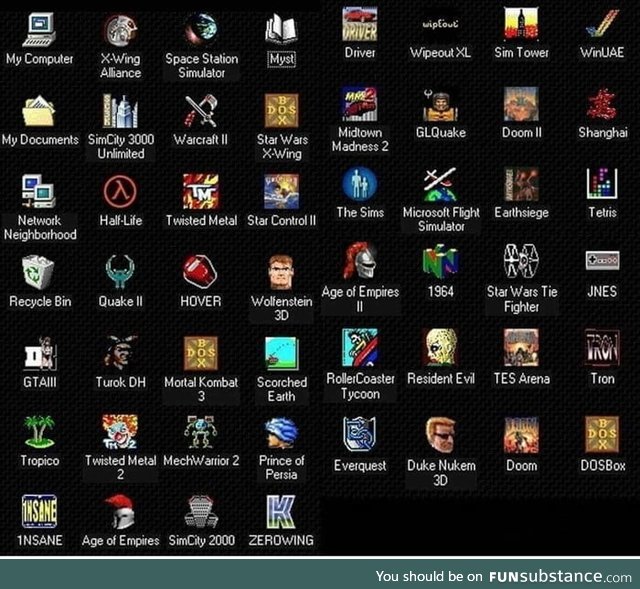Click the RollerCoaster Tycoon icon
This screenshot has width=640, height=589.
click(x=360, y=347)
